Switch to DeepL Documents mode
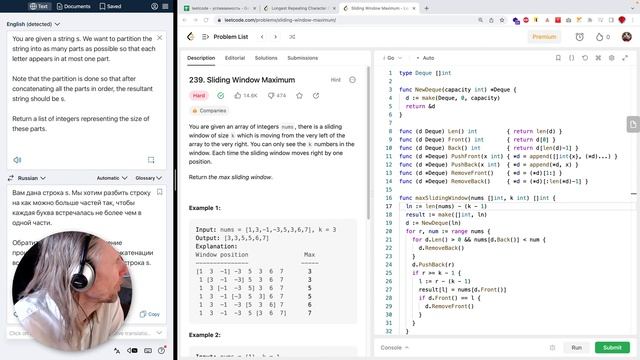This screenshot has width=640, height=360. coord(74,6)
